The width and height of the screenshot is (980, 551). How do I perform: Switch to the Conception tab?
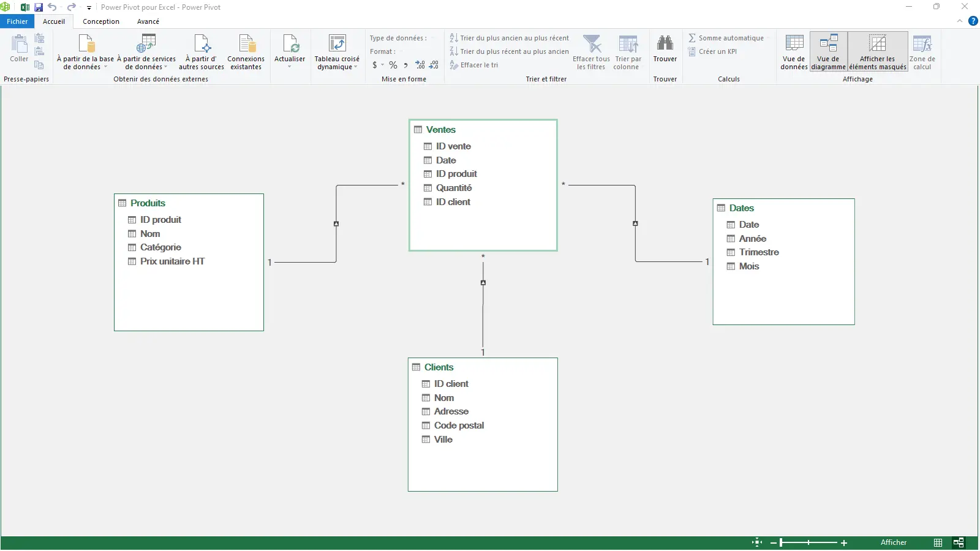pos(101,21)
